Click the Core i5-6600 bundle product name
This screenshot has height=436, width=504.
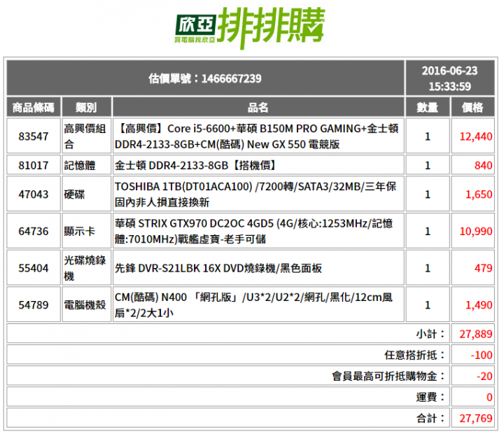[257, 136]
